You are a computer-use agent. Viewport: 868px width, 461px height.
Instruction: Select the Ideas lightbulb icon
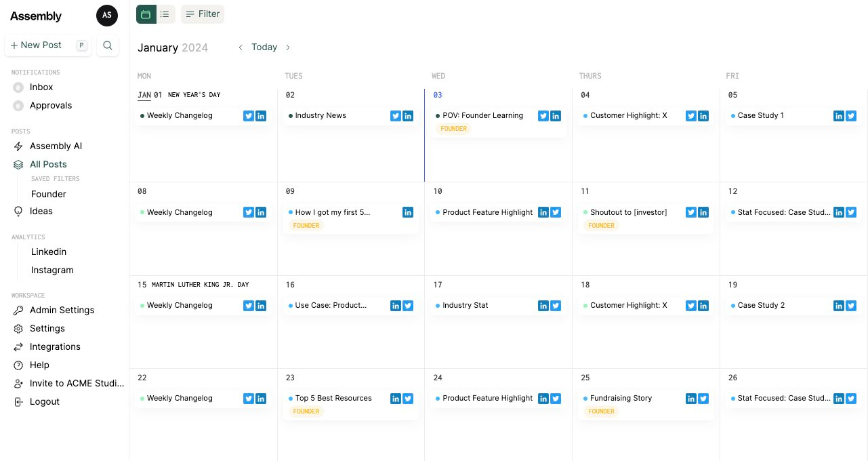click(x=18, y=211)
